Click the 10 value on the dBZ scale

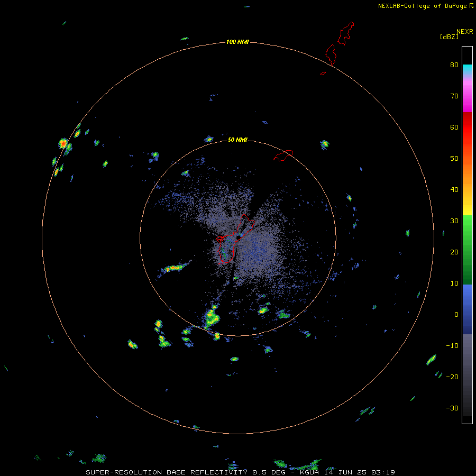[x=454, y=283]
